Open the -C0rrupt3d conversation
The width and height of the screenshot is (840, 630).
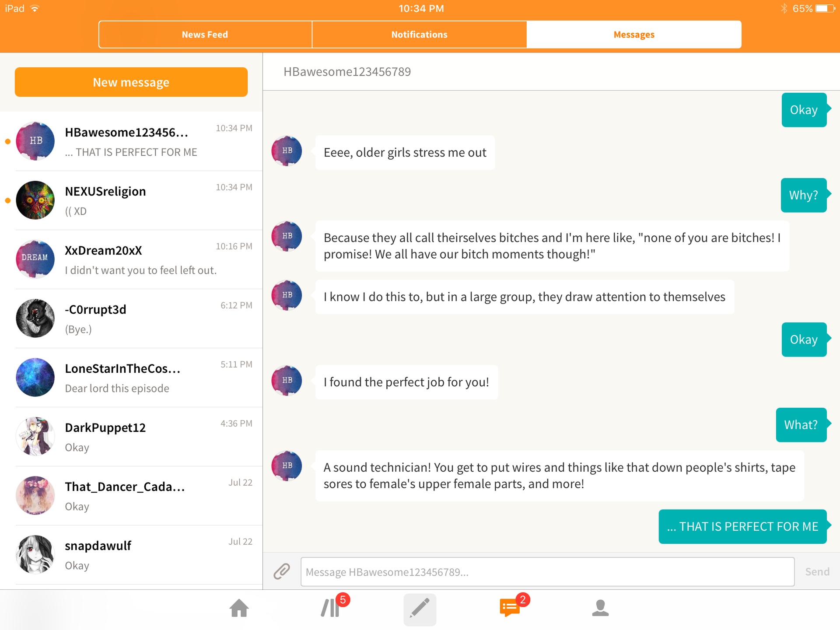pos(131,318)
